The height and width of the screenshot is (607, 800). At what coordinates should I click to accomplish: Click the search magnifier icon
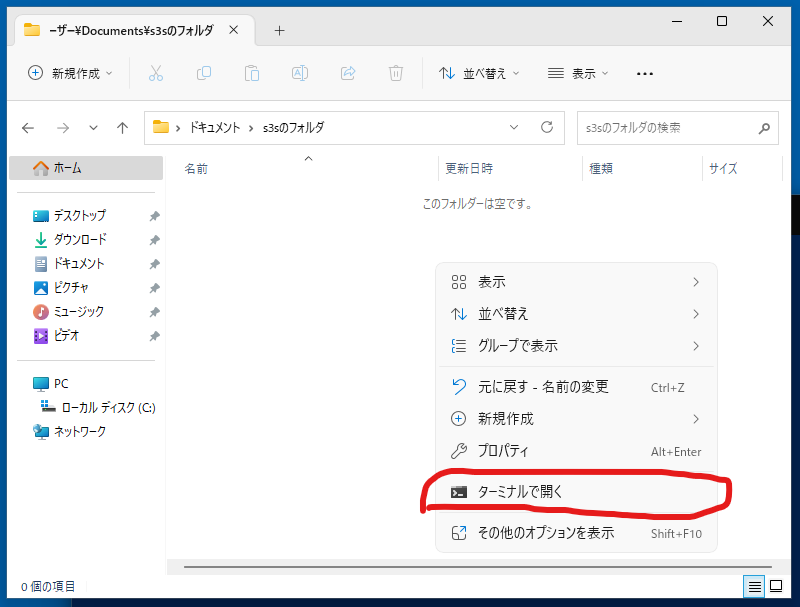764,128
